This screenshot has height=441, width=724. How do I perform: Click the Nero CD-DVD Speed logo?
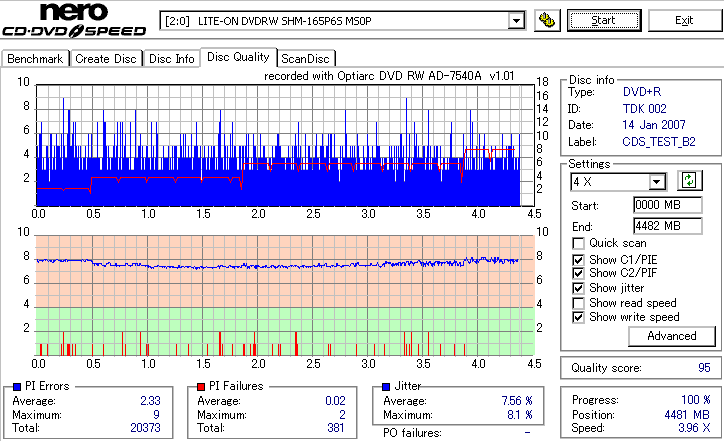point(74,19)
